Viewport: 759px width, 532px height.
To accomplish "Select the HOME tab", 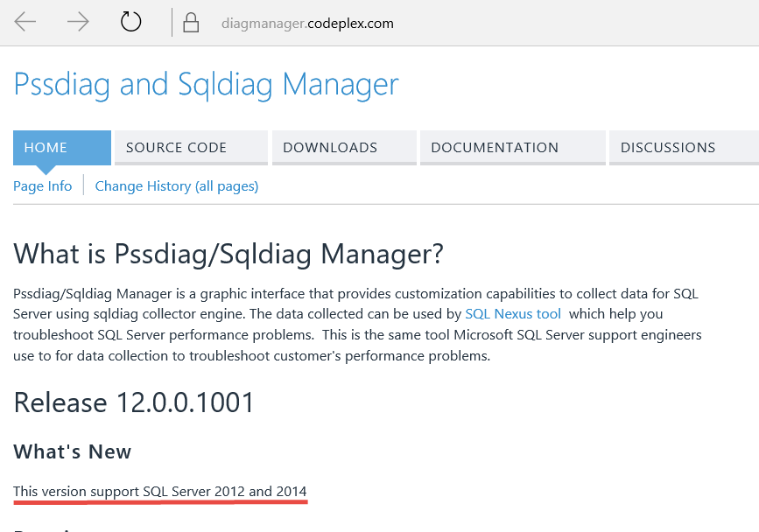I will [61, 147].
